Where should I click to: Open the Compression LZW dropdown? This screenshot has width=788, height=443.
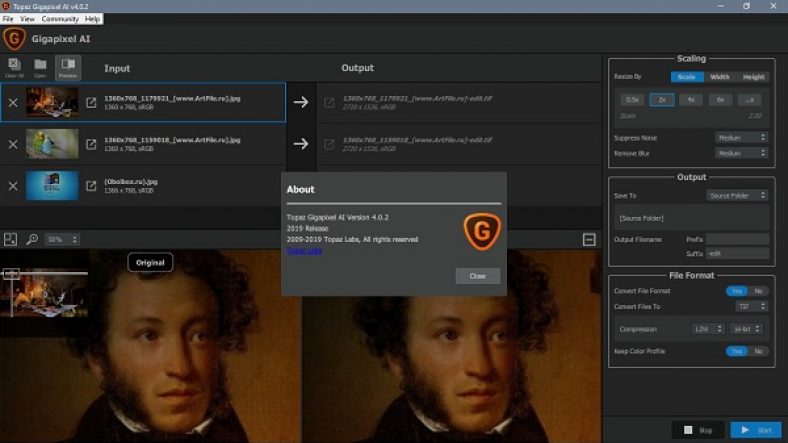pos(708,329)
